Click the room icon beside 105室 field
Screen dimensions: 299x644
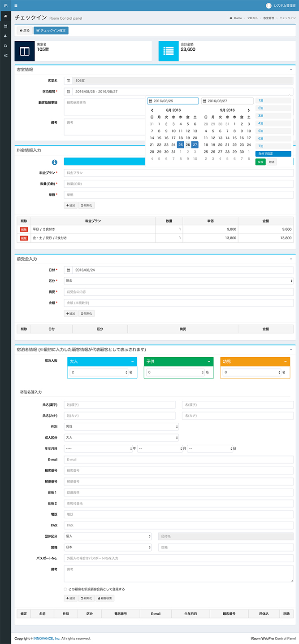tap(68, 81)
